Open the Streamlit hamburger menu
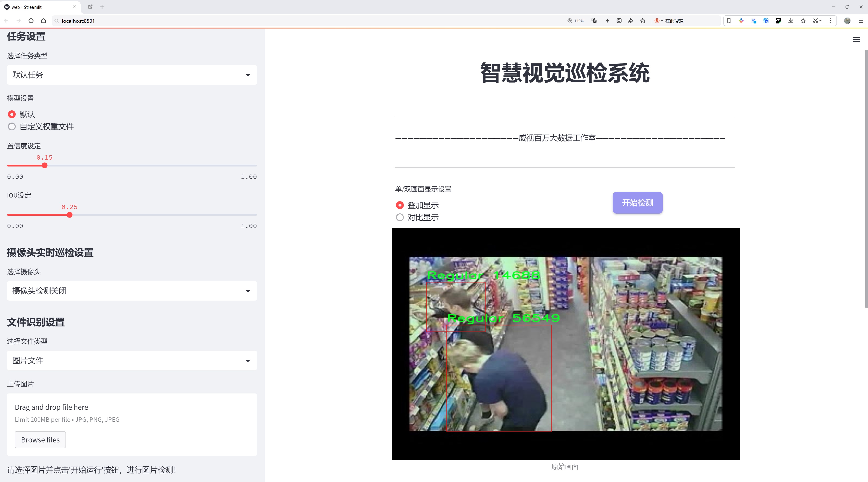The height and width of the screenshot is (482, 868). pyautogui.click(x=856, y=40)
